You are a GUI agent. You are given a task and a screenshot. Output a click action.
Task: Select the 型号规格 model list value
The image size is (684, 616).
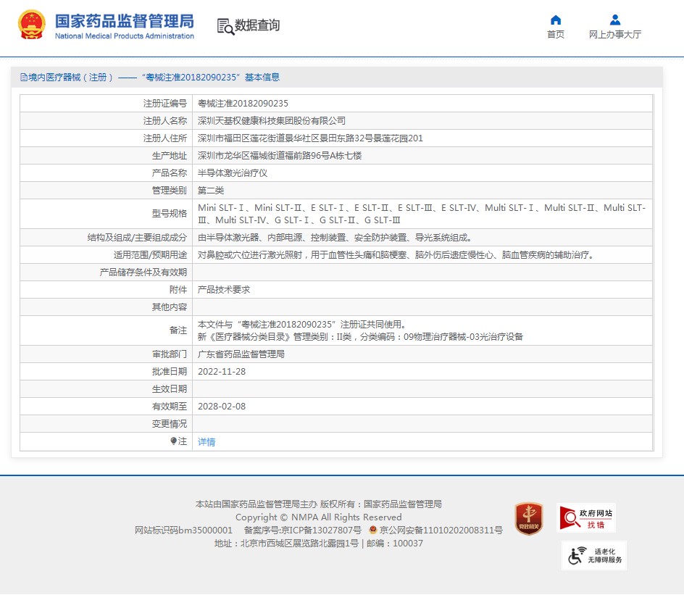coord(422,214)
